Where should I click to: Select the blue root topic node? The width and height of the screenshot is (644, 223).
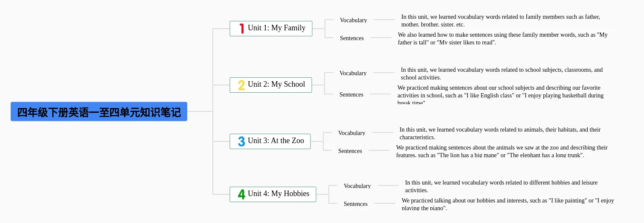pos(99,112)
